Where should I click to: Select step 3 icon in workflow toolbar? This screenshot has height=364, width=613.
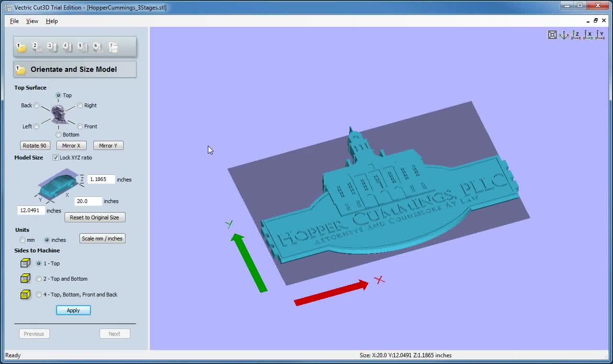[x=52, y=47]
